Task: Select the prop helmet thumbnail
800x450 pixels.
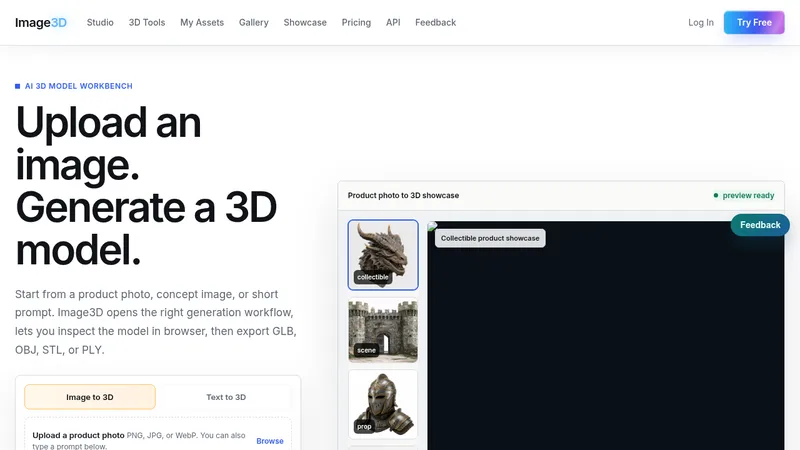Action: click(383, 405)
